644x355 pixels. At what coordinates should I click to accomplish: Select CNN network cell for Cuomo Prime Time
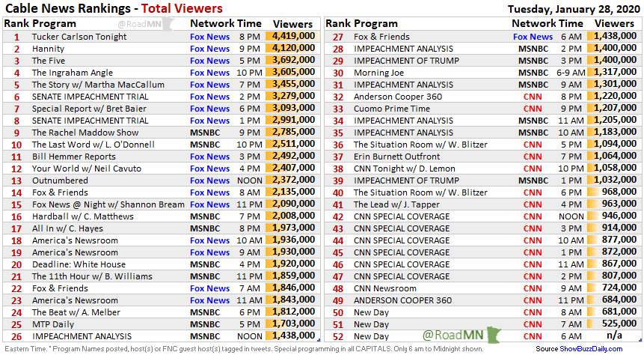coord(533,109)
